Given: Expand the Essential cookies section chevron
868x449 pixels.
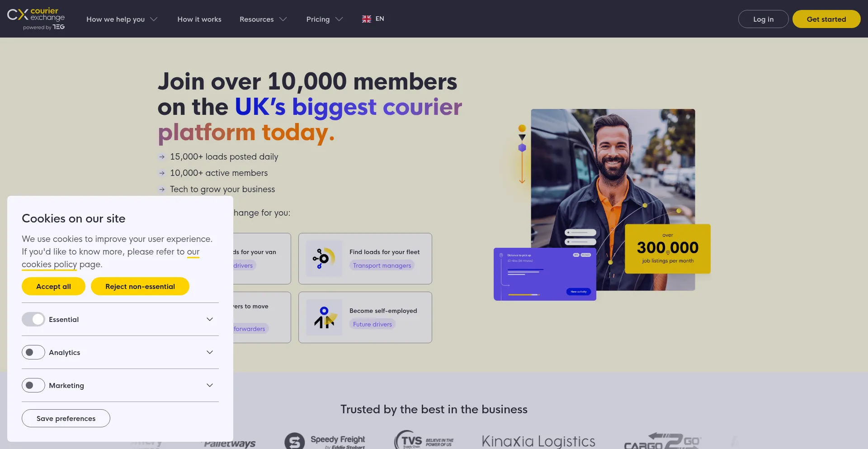Looking at the screenshot, I should pos(210,319).
